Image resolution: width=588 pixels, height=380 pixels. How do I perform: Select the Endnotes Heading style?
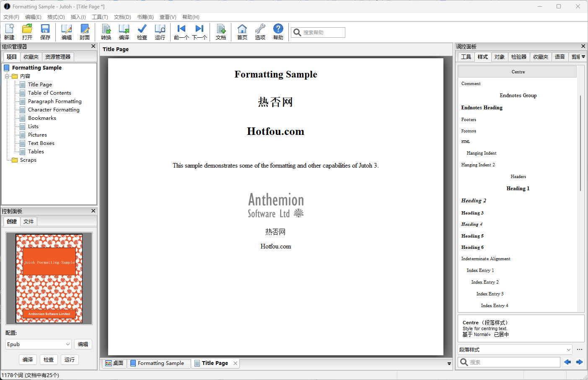[518, 108]
